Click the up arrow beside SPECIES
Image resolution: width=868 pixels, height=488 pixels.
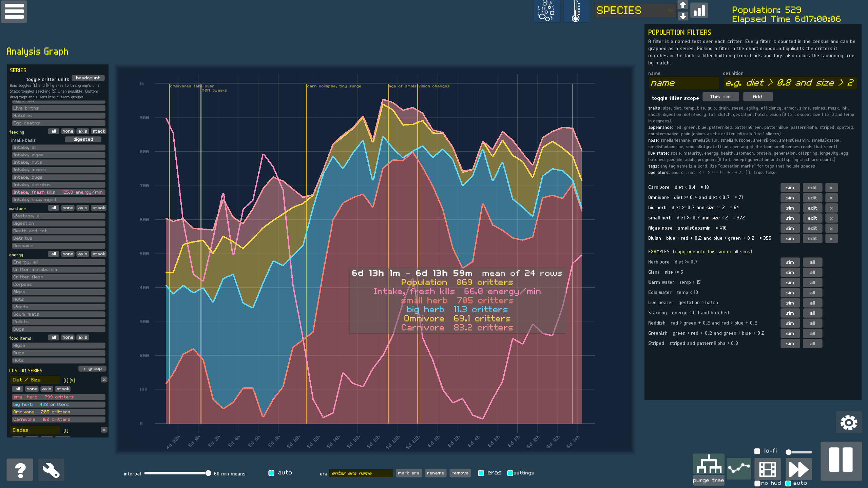point(683,5)
